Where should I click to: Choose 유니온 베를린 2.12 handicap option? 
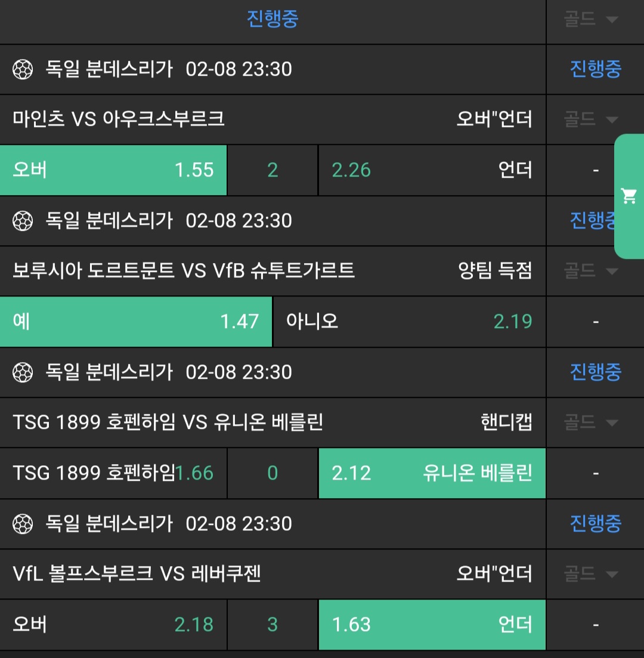(432, 474)
